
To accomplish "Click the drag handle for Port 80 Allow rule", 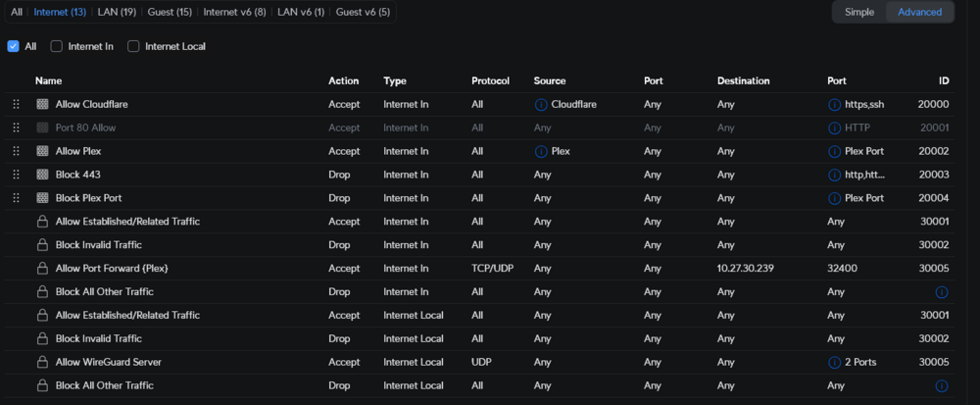I will (x=17, y=127).
